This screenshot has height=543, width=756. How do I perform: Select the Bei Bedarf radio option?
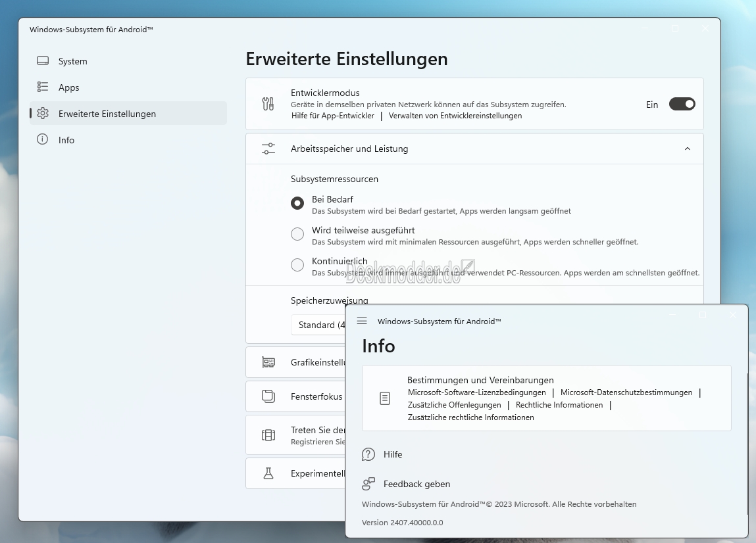(x=297, y=203)
